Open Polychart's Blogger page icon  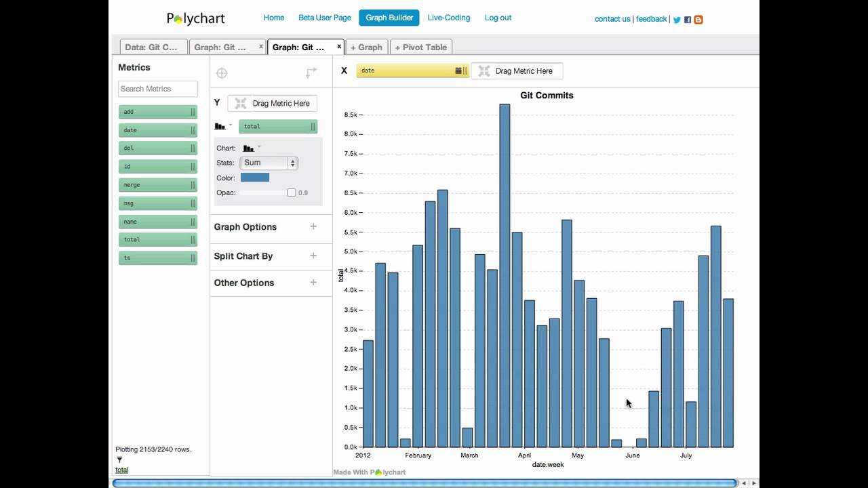(698, 20)
